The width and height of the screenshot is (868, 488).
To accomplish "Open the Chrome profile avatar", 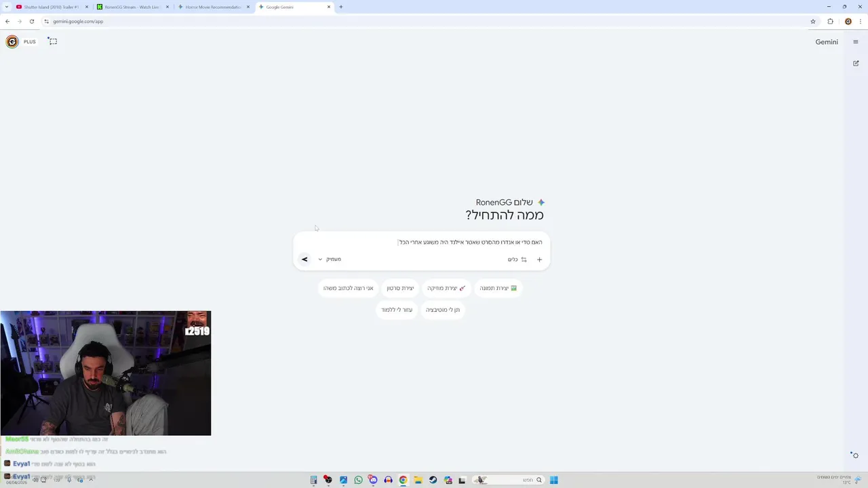I will coord(848,21).
